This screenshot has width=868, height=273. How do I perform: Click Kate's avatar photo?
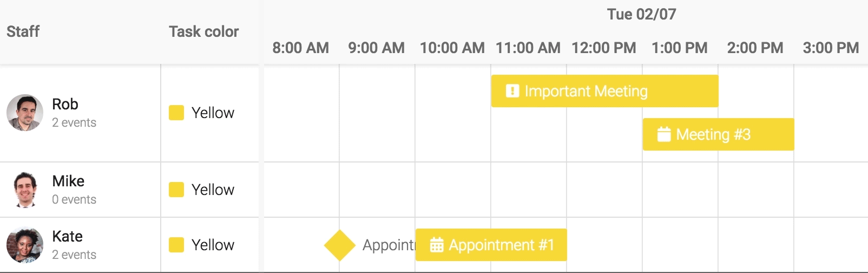25,245
